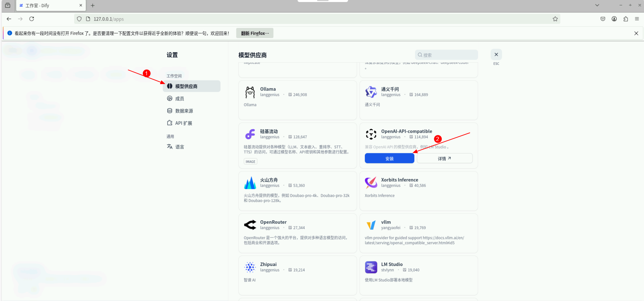This screenshot has height=301, width=644.
Task: Click yangyaofei author name on vllm card
Action: pyautogui.click(x=391, y=228)
